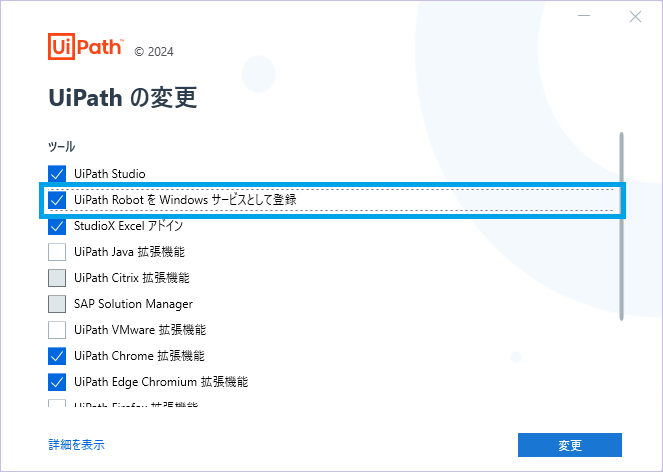Close the UiPath installer window
The height and width of the screenshot is (472, 663).
point(635,16)
